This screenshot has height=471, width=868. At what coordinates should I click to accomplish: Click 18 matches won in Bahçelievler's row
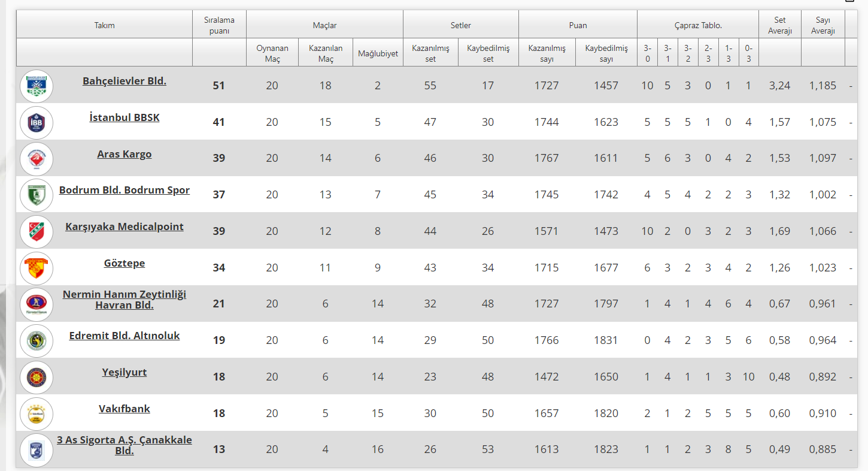tap(325, 86)
